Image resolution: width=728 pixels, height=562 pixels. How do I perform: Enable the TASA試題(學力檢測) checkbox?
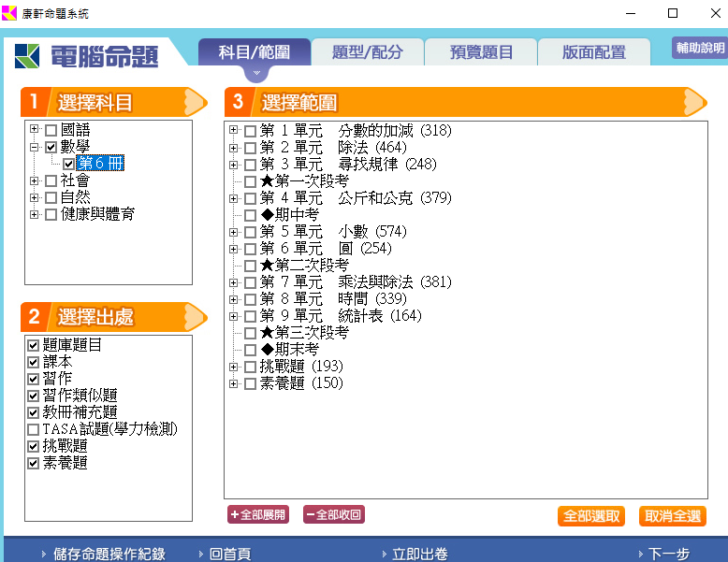(34, 429)
